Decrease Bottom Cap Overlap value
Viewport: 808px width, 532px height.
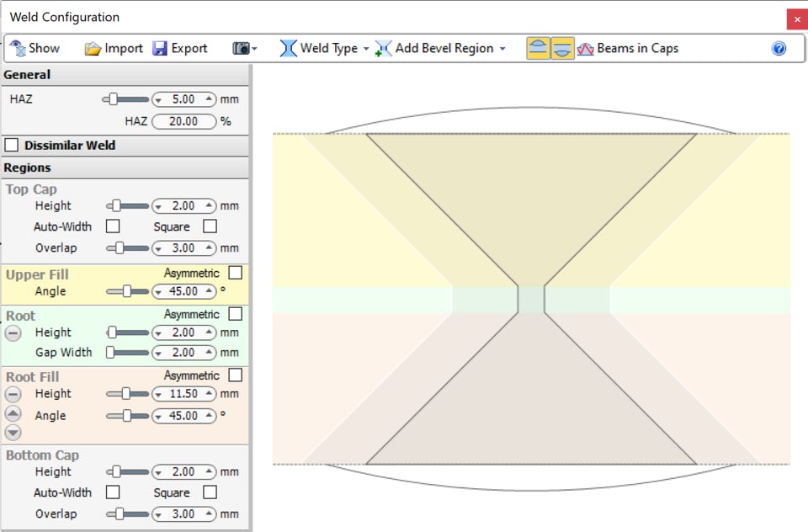point(159,515)
